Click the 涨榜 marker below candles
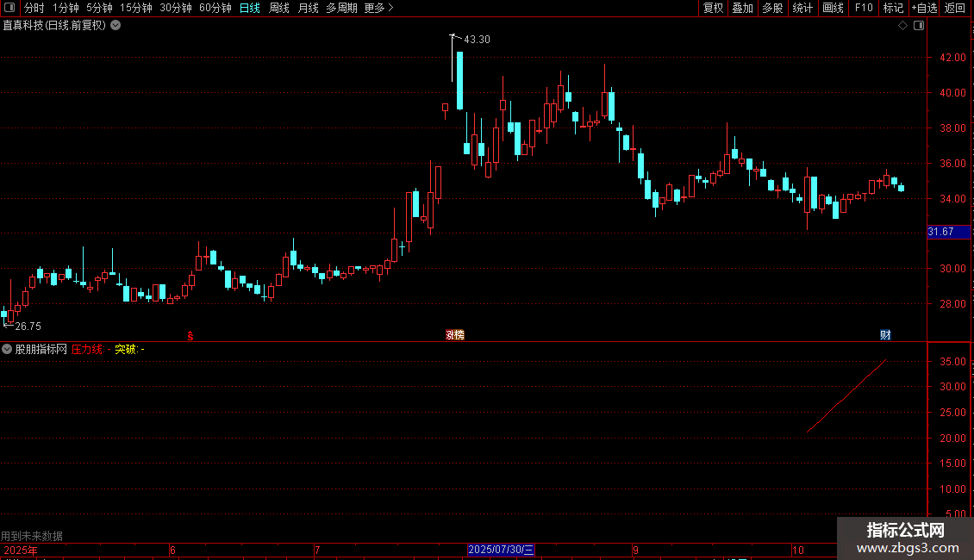Image resolution: width=974 pixels, height=560 pixels. [x=455, y=335]
